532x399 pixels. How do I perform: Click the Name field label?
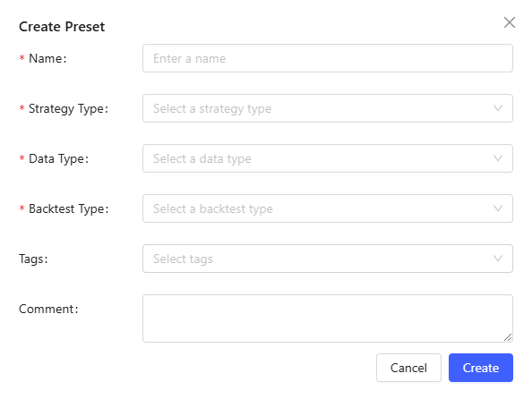point(47,58)
